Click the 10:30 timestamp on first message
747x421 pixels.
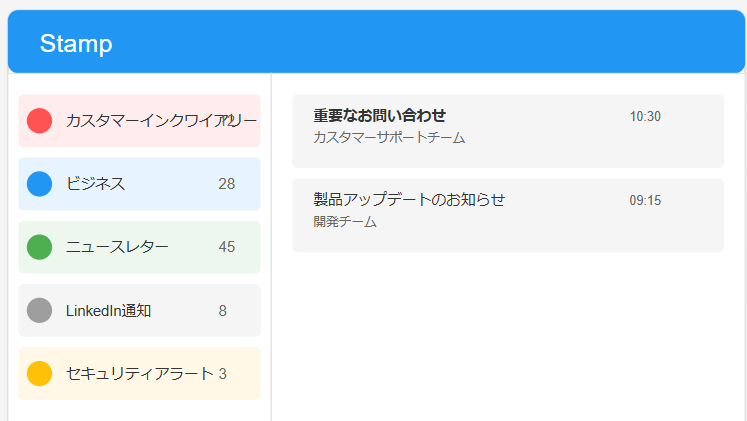click(645, 117)
